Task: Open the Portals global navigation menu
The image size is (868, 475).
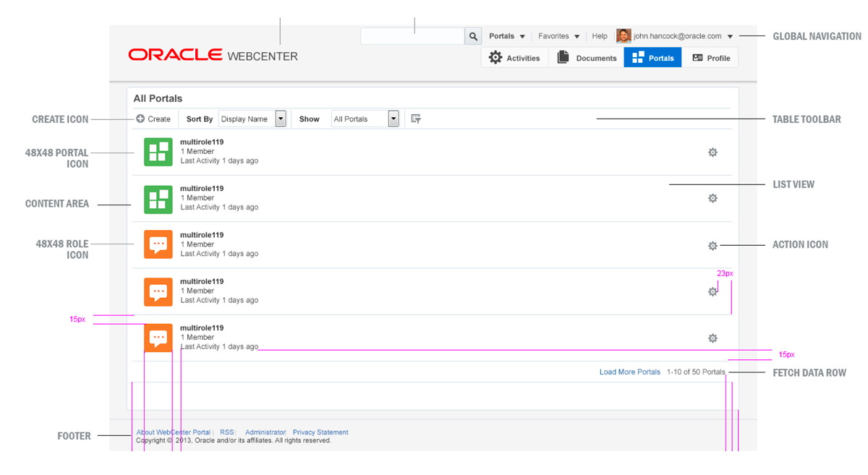Action: 507,36
